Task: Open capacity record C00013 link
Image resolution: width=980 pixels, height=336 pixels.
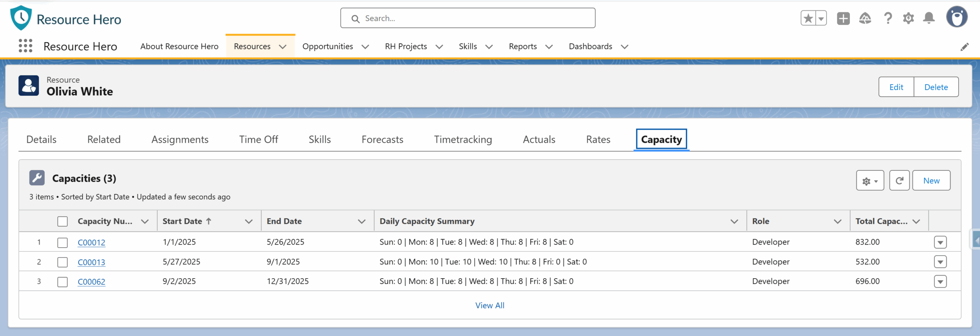Action: [91, 262]
